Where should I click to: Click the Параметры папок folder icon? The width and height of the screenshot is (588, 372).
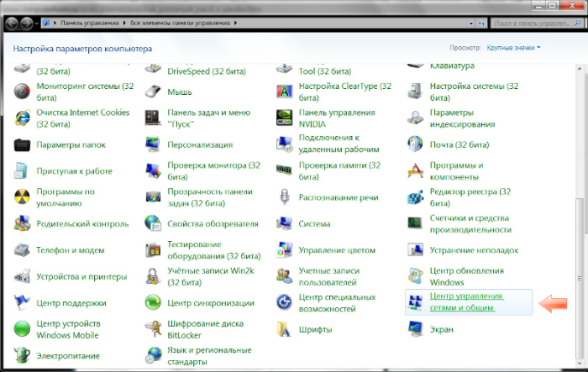click(x=22, y=144)
